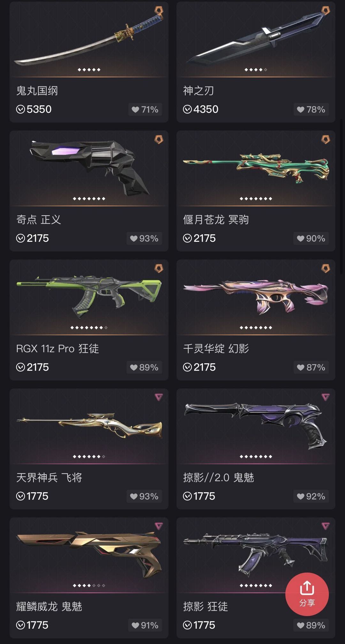Click the variant dots under 耀鳞威龙 鬼魅 image

(89, 586)
